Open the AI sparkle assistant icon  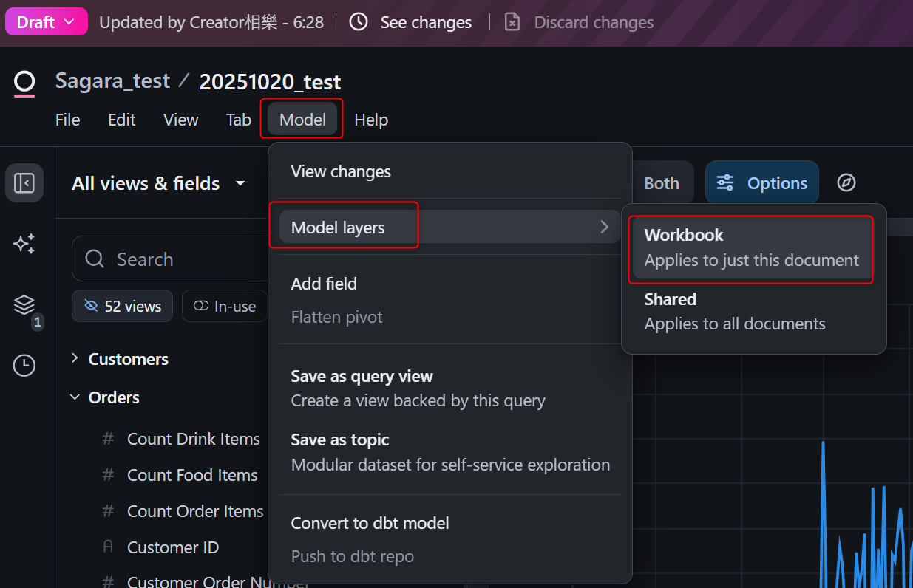(x=24, y=244)
